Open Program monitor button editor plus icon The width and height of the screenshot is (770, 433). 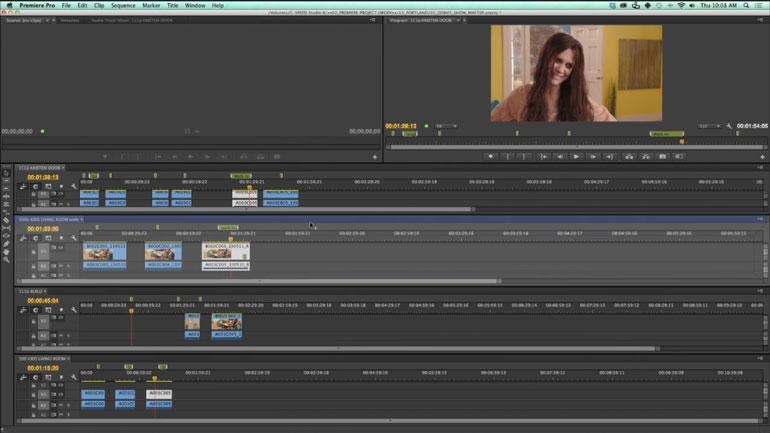[x=762, y=157]
